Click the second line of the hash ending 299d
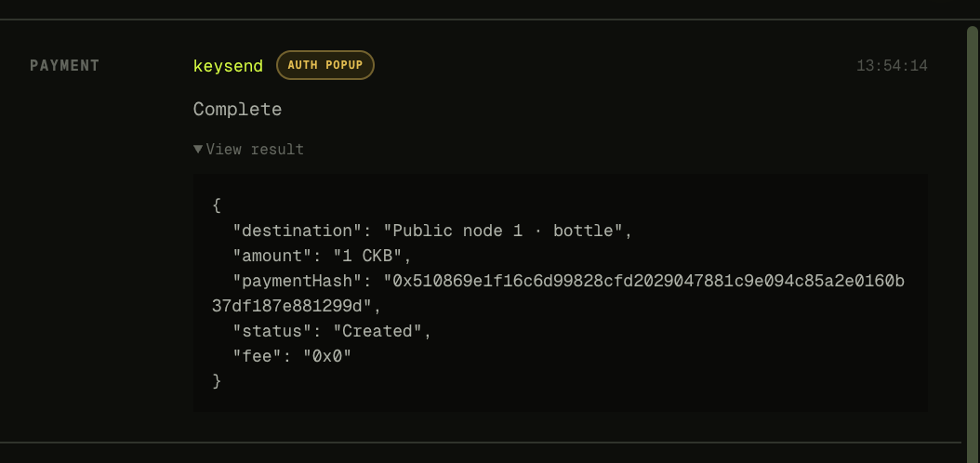This screenshot has width=980, height=463. (292, 306)
